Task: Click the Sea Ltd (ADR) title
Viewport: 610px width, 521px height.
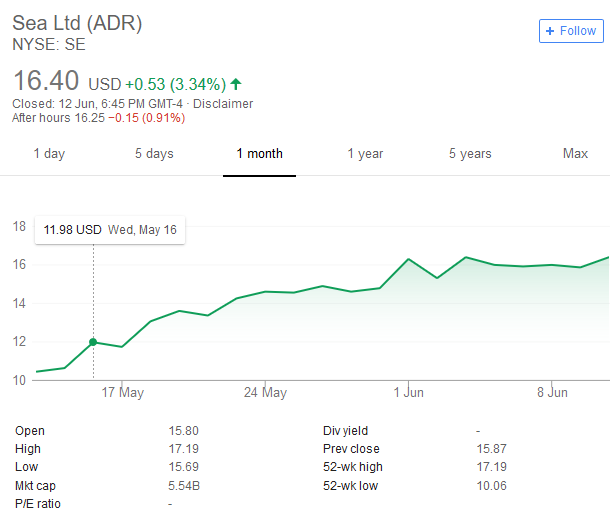Action: pos(77,23)
